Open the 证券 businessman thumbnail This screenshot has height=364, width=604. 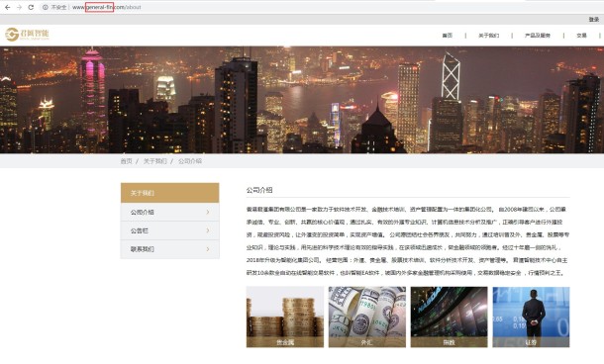pos(531,317)
